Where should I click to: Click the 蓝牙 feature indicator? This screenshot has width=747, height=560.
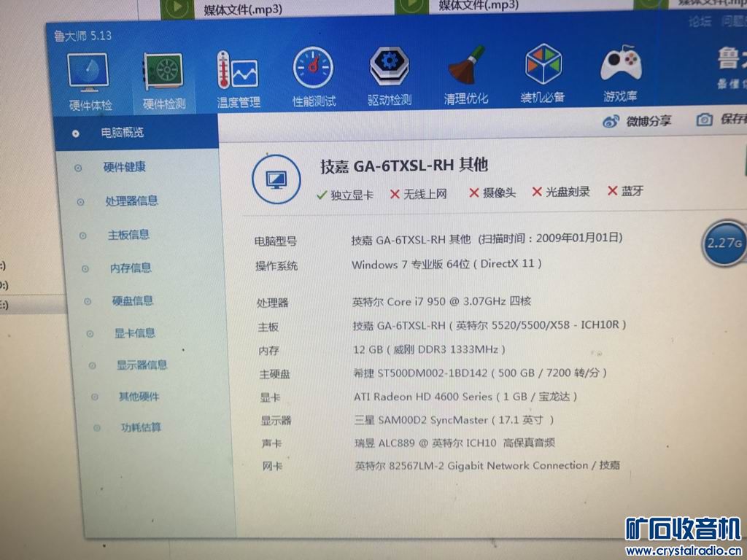625,191
